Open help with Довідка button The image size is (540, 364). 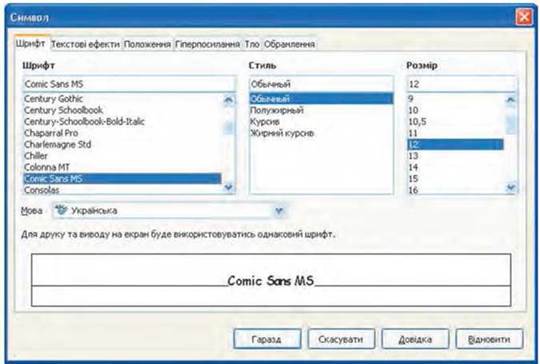tap(415, 339)
